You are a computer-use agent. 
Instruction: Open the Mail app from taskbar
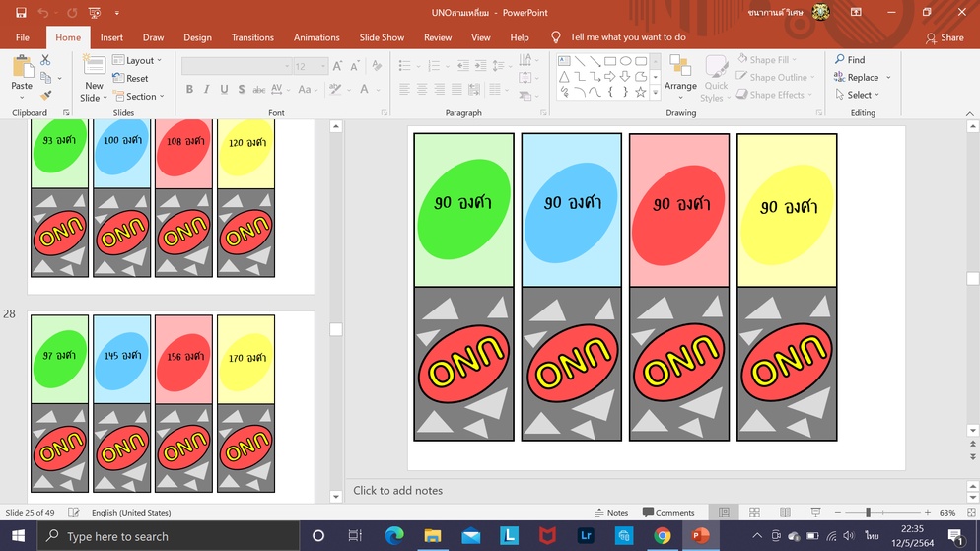click(471, 536)
